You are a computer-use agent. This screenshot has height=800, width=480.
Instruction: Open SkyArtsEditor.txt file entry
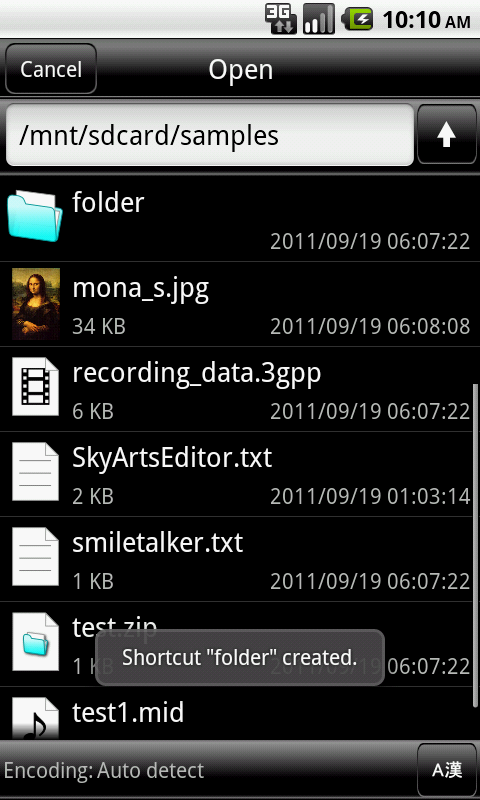[240, 474]
